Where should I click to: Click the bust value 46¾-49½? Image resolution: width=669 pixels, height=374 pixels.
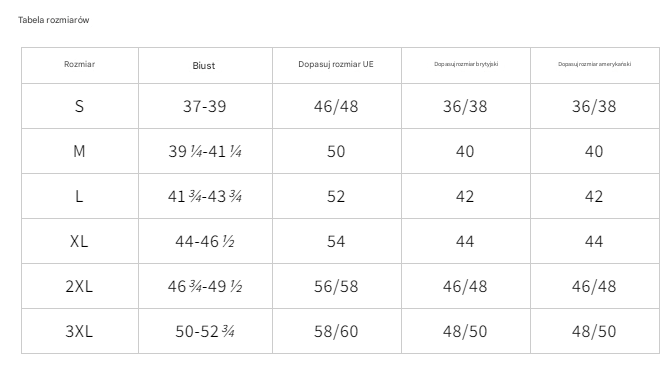pos(205,286)
